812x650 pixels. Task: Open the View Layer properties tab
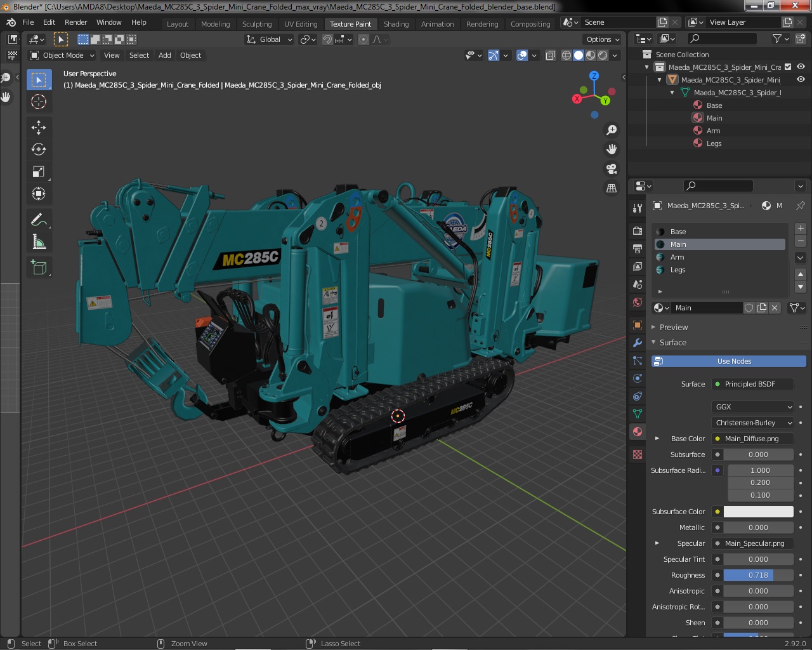[x=638, y=266]
